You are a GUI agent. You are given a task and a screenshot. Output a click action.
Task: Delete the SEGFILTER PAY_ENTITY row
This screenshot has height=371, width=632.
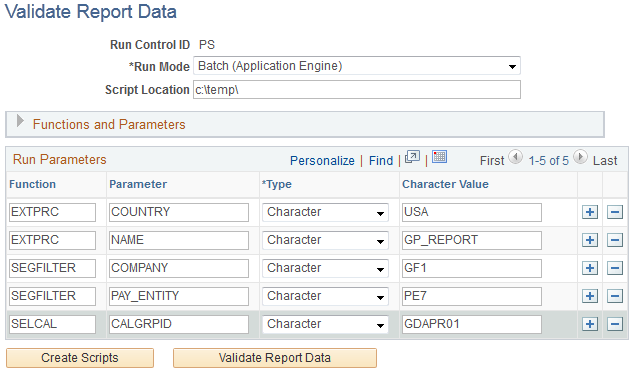tap(615, 296)
